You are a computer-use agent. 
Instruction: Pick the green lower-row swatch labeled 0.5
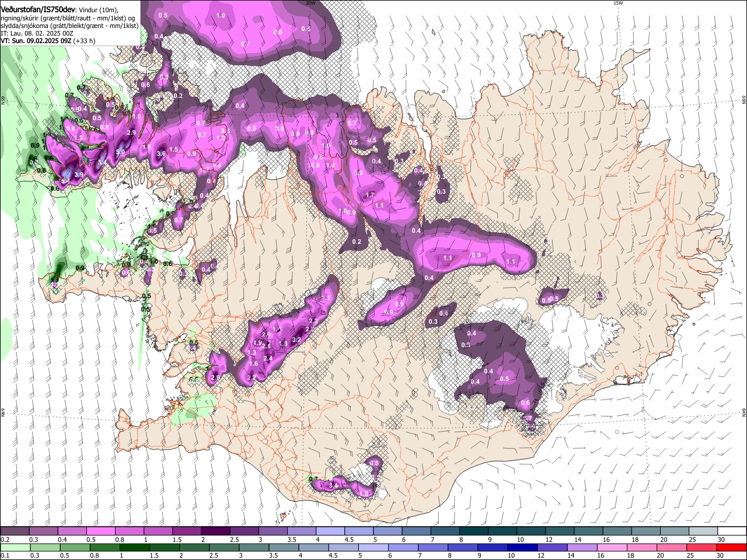pyautogui.click(x=75, y=547)
